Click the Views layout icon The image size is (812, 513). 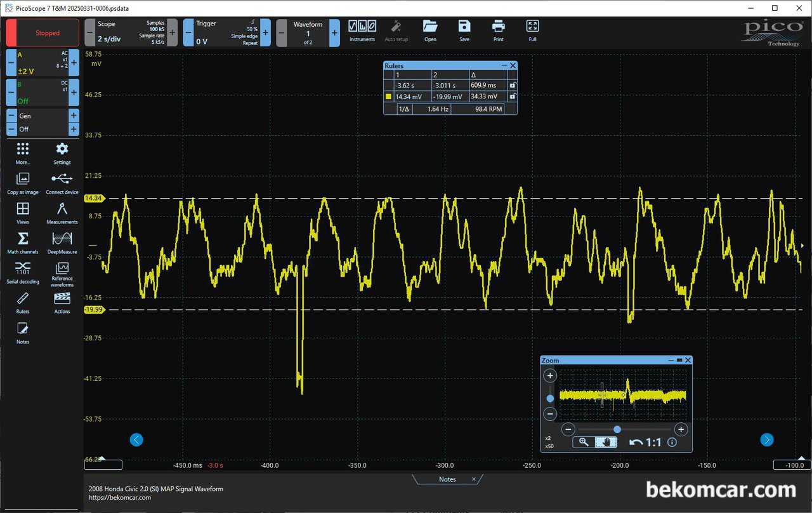[x=23, y=213]
